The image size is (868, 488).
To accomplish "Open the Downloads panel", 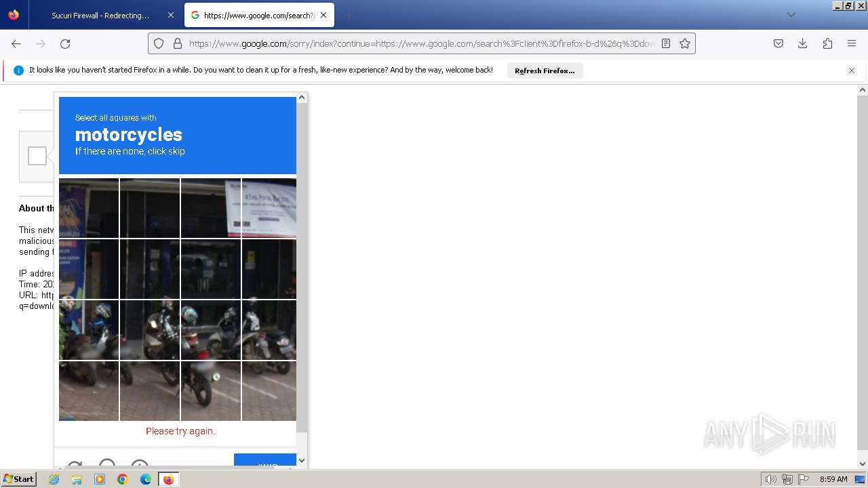I will tap(803, 43).
